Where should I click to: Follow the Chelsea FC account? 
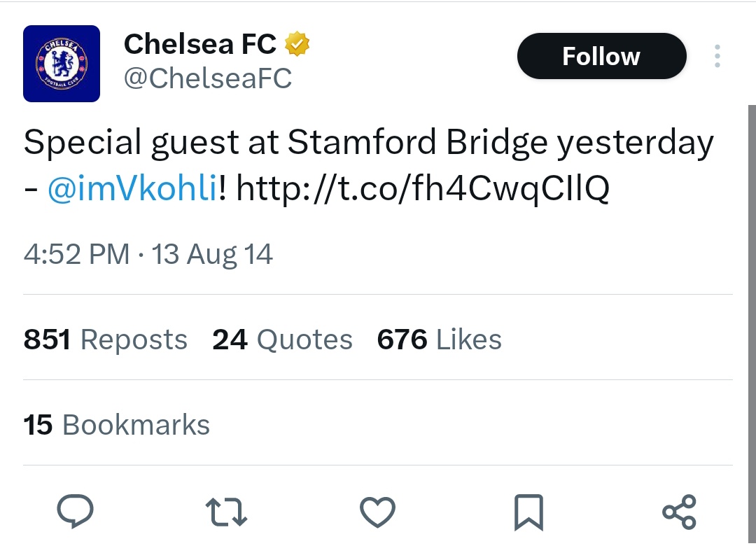(x=601, y=56)
